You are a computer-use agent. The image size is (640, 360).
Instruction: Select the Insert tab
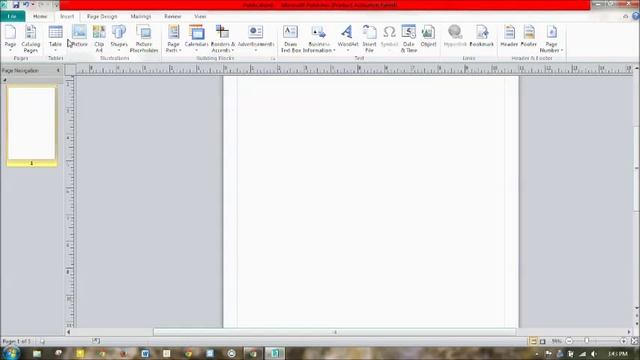[67, 16]
